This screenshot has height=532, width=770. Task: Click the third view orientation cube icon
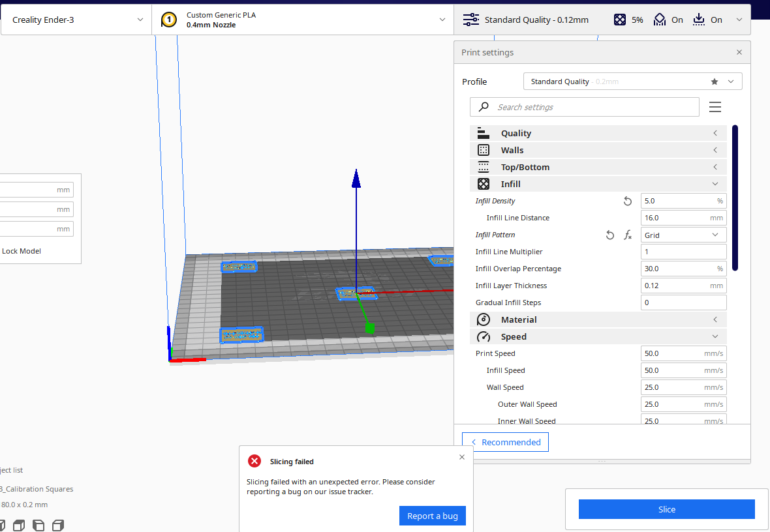click(x=38, y=525)
